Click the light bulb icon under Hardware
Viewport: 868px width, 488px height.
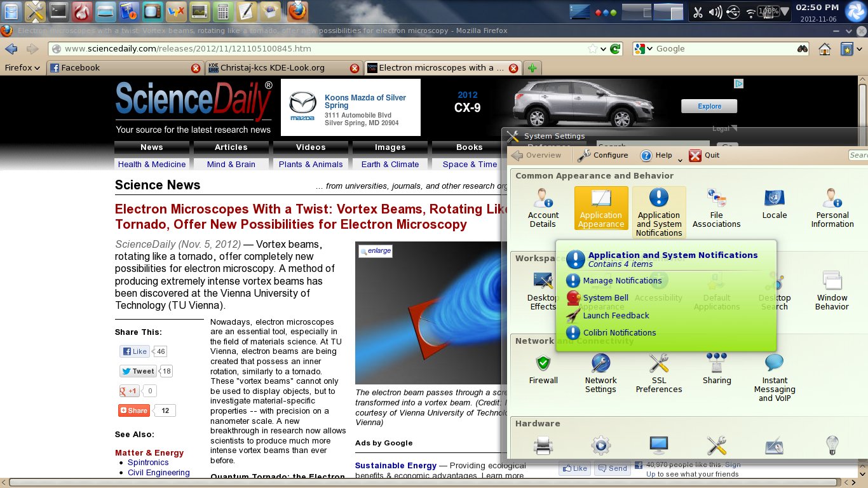coord(832,445)
